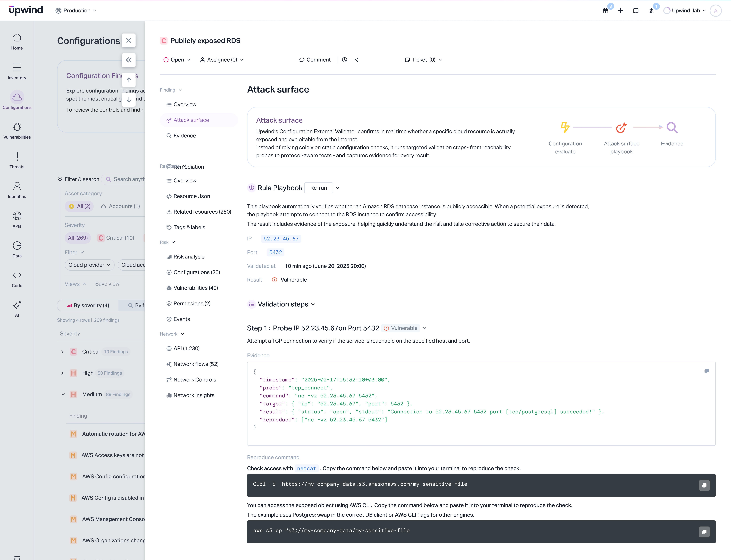This screenshot has width=731, height=560.
Task: Click the Threats sidebar icon
Action: pos(17,160)
